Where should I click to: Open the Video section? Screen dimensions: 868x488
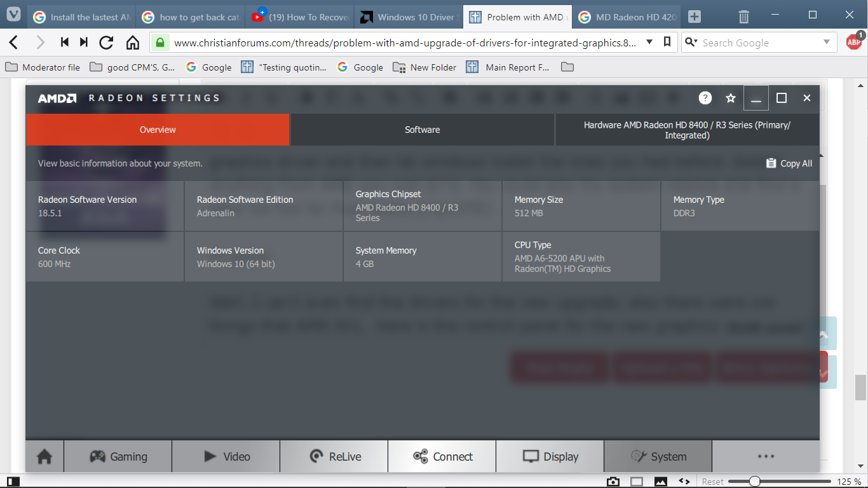226,456
